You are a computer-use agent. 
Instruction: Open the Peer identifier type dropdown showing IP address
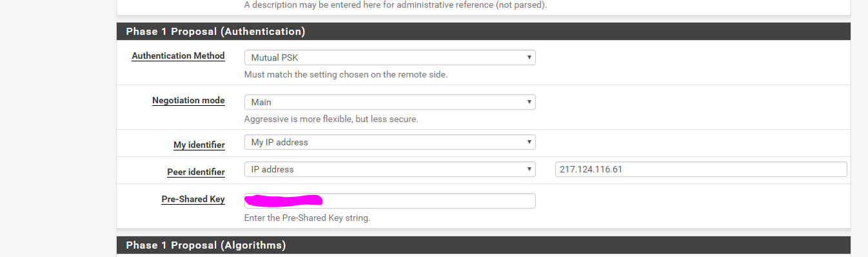tap(390, 169)
